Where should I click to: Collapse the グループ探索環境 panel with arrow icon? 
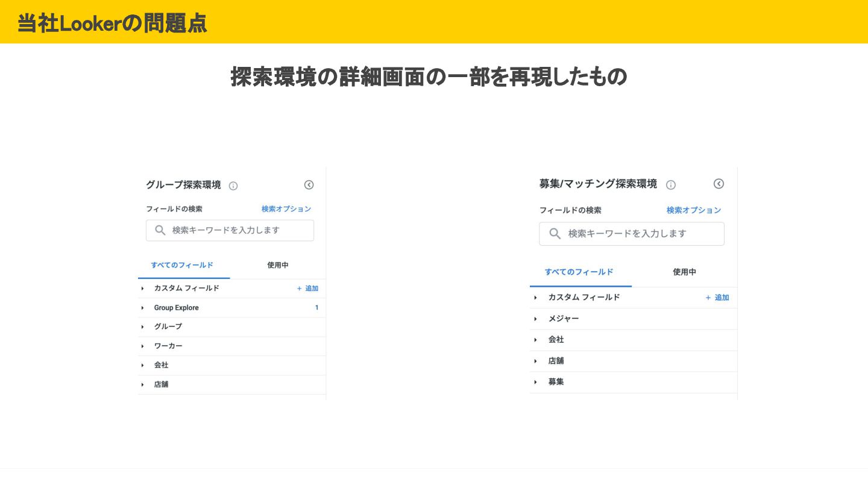coord(309,185)
